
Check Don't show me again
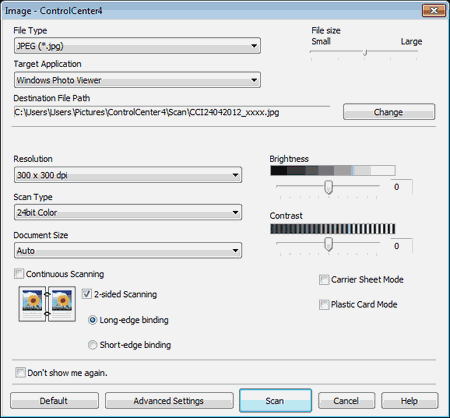(x=20, y=372)
